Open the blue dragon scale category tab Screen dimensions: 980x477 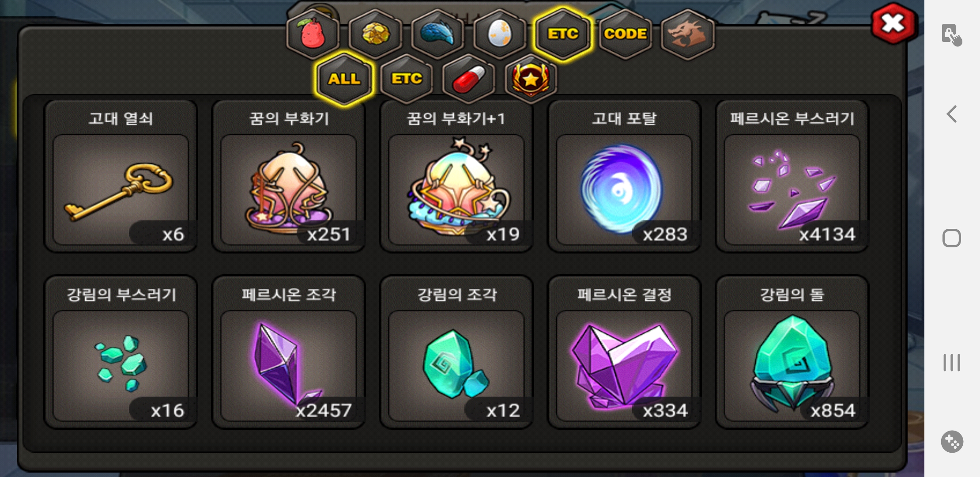[x=437, y=34]
